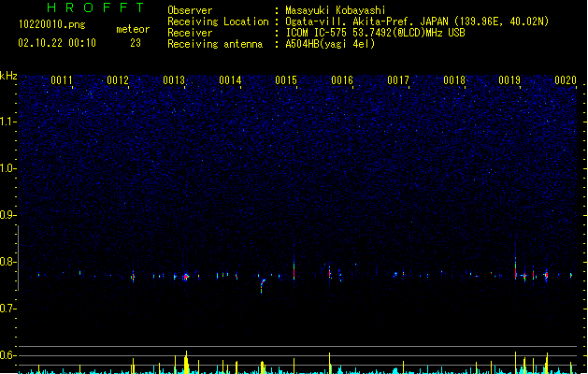
Task: Click the Receiving Location label
Action: [218, 22]
